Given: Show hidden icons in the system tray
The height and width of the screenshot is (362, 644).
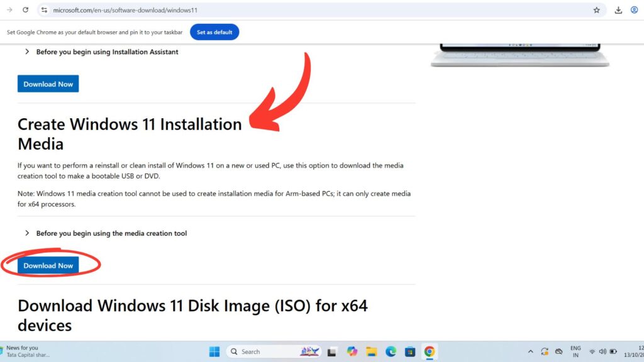Looking at the screenshot, I should [x=530, y=351].
